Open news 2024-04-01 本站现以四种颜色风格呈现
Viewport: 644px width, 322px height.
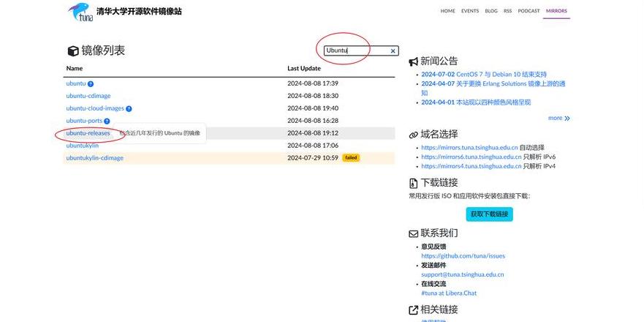[x=476, y=102]
